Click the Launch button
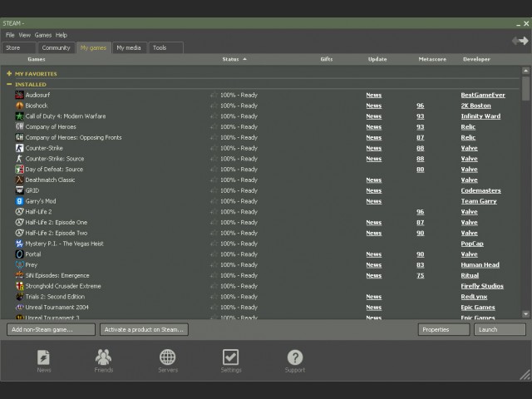532x399 pixels. 500,329
